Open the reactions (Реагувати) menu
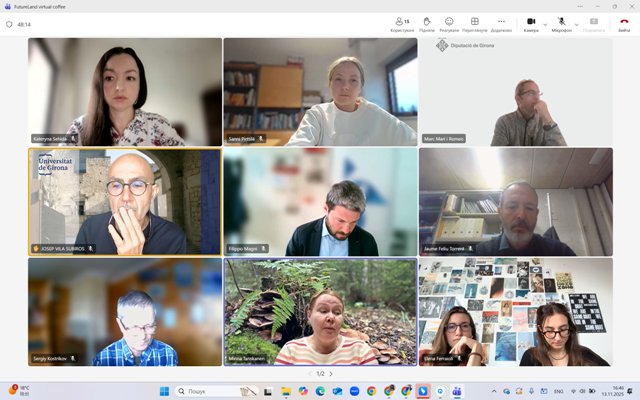The height and width of the screenshot is (400, 640). pyautogui.click(x=449, y=22)
